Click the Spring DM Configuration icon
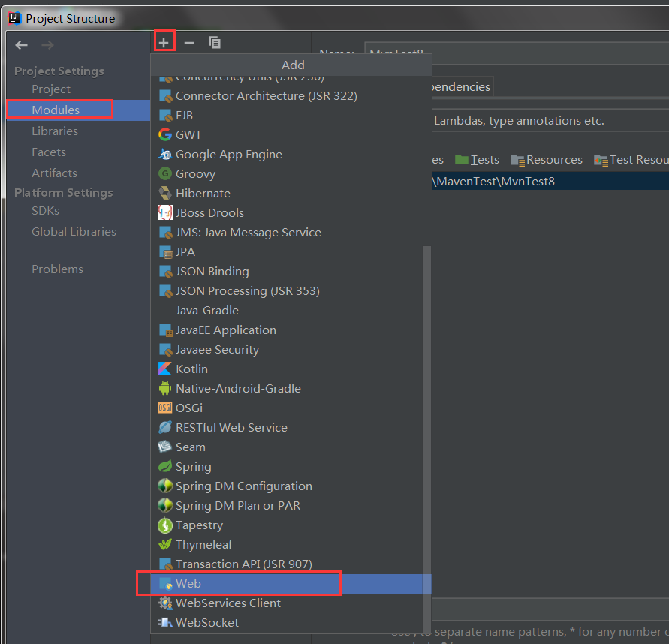669x644 pixels. pos(165,486)
